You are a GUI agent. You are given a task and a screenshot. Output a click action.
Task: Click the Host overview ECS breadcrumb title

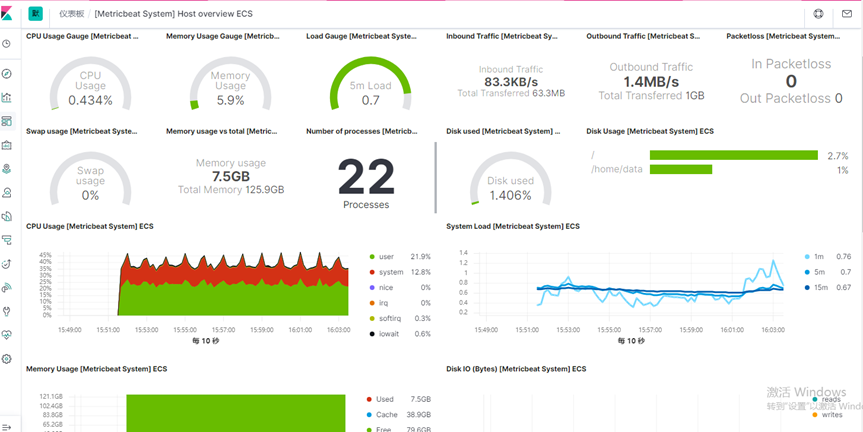[x=173, y=14]
